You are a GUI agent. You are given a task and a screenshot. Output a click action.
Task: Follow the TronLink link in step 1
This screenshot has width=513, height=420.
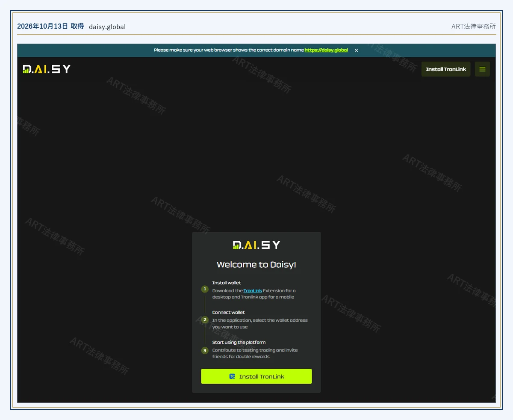click(253, 291)
